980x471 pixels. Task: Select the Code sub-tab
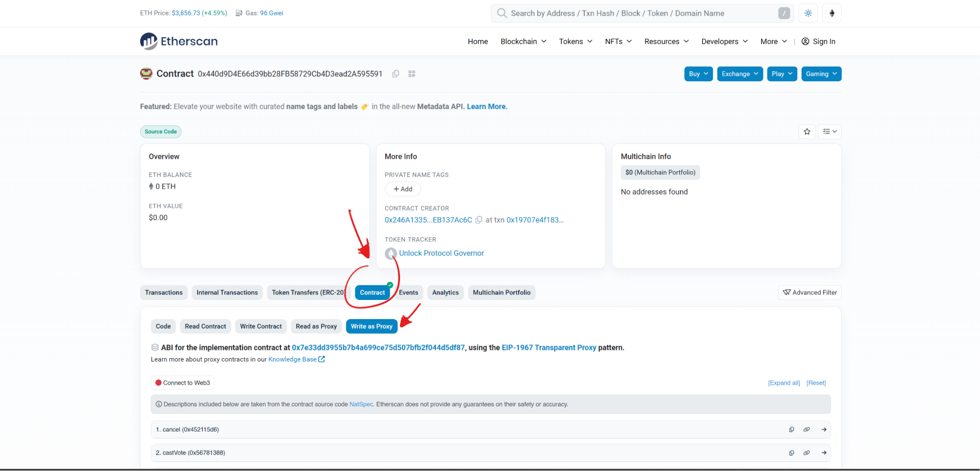tap(163, 326)
